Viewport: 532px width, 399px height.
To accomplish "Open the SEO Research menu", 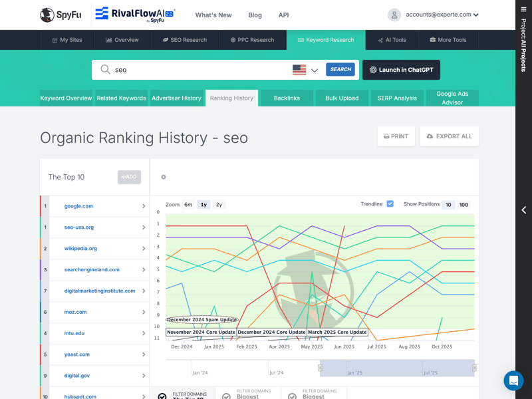I will point(184,40).
